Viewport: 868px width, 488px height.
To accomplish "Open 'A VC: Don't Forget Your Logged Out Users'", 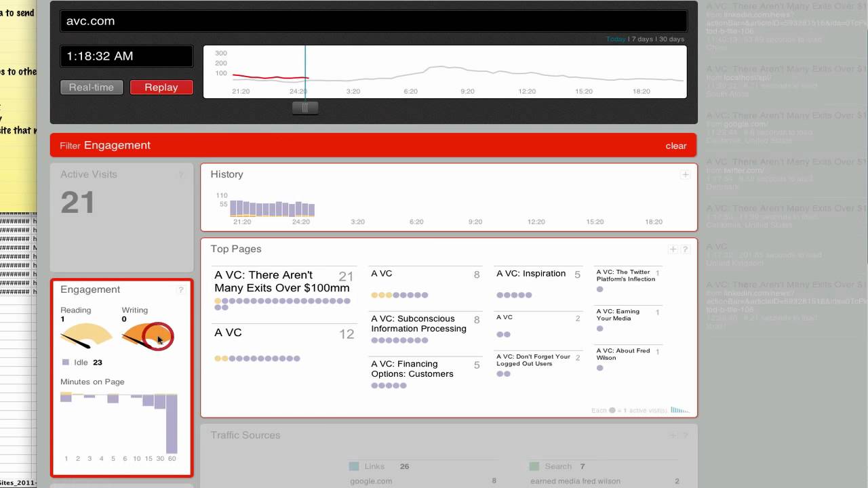I will (x=533, y=360).
